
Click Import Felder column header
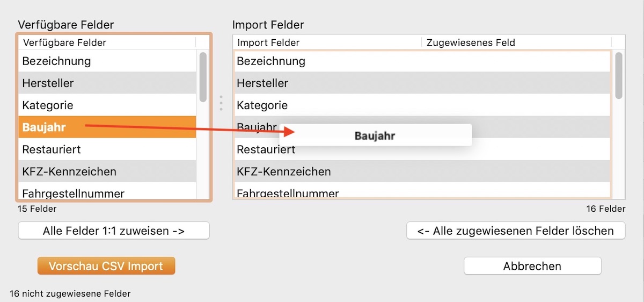pos(268,42)
